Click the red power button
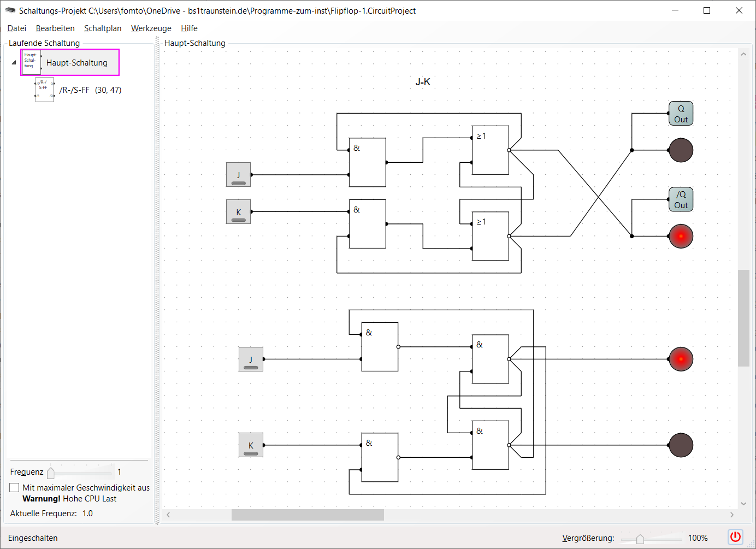The height and width of the screenshot is (549, 756). point(736,537)
